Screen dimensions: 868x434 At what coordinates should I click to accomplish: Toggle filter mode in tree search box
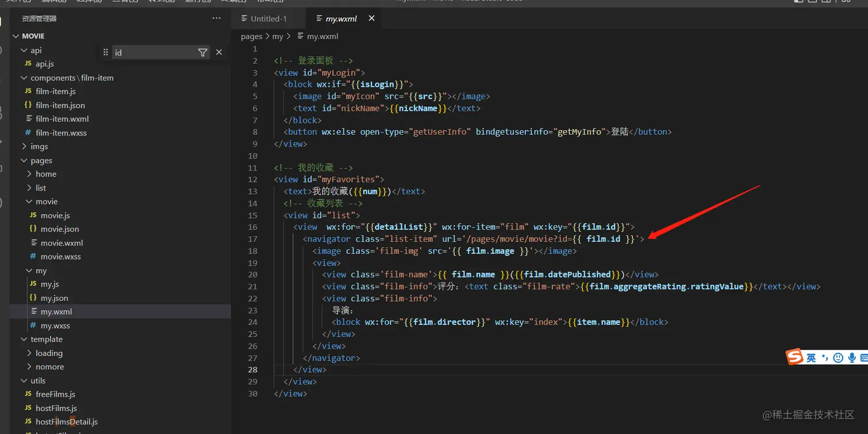tap(203, 52)
